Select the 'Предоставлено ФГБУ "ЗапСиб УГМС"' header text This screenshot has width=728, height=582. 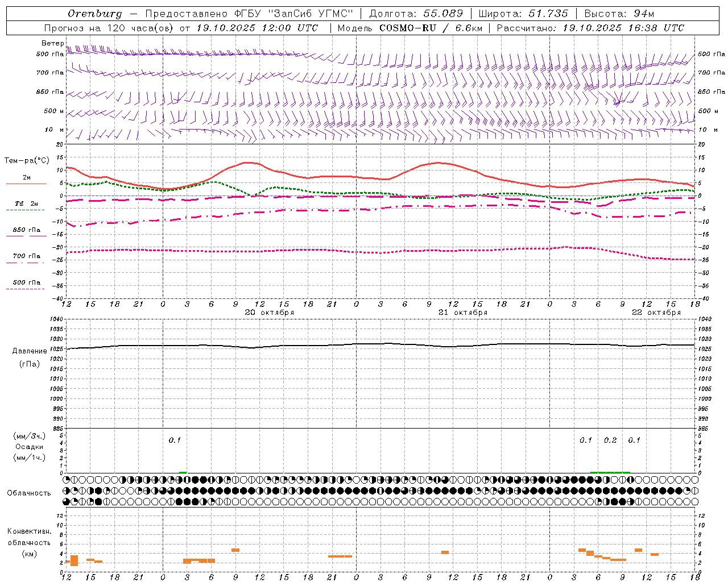pyautogui.click(x=249, y=14)
